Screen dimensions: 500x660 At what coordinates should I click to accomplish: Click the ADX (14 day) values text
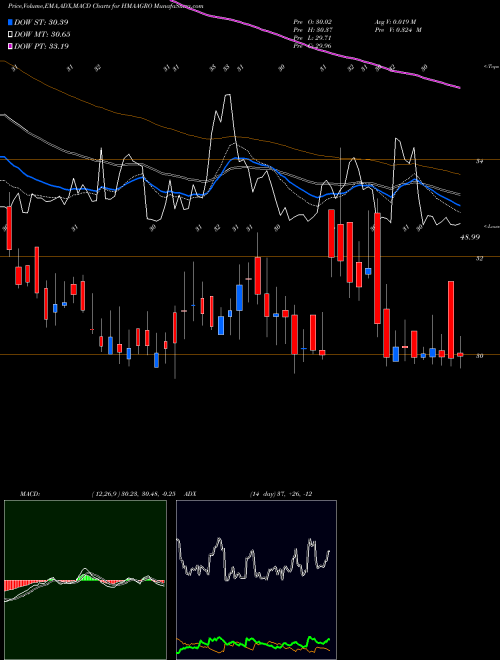pos(281,494)
